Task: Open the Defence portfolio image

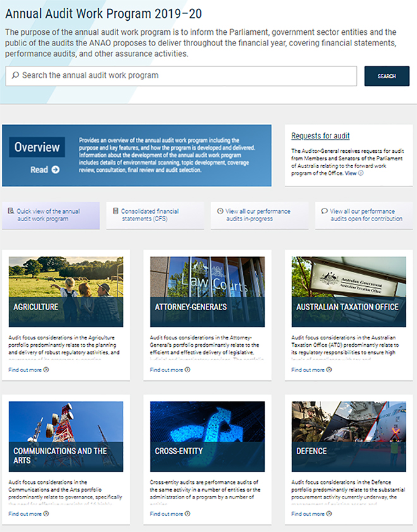Action: (x=349, y=437)
